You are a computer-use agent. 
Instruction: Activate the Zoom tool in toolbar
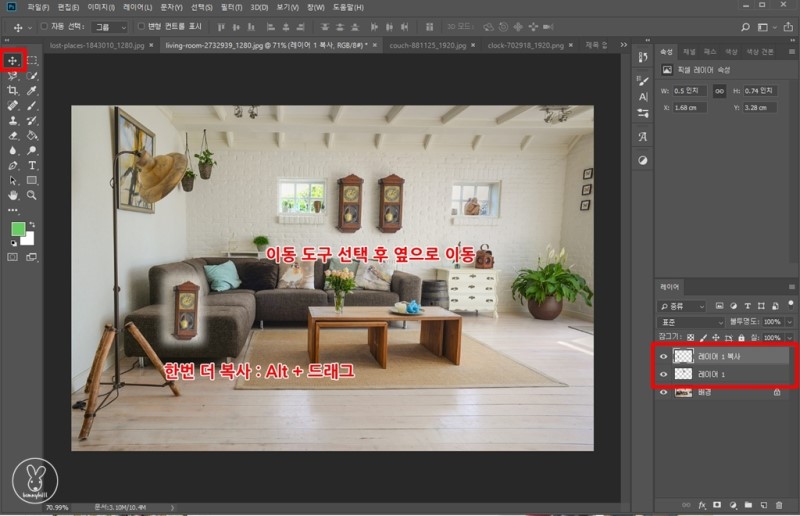point(32,196)
